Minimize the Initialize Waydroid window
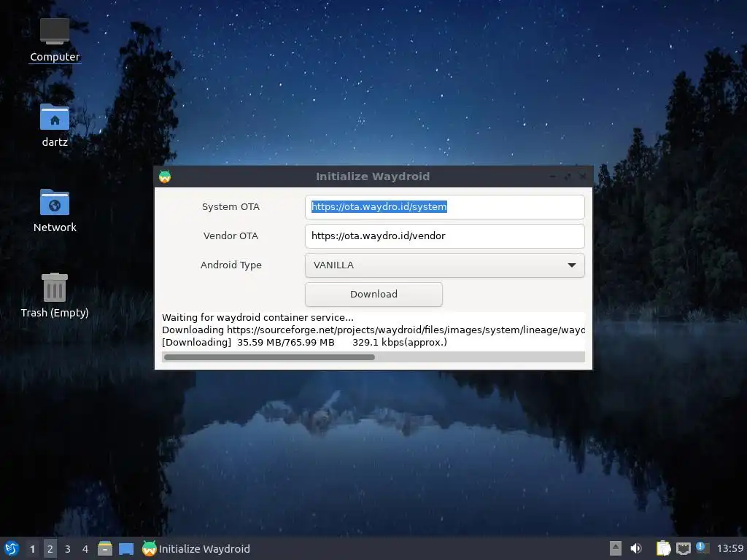This screenshot has height=560, width=747. pos(553,176)
